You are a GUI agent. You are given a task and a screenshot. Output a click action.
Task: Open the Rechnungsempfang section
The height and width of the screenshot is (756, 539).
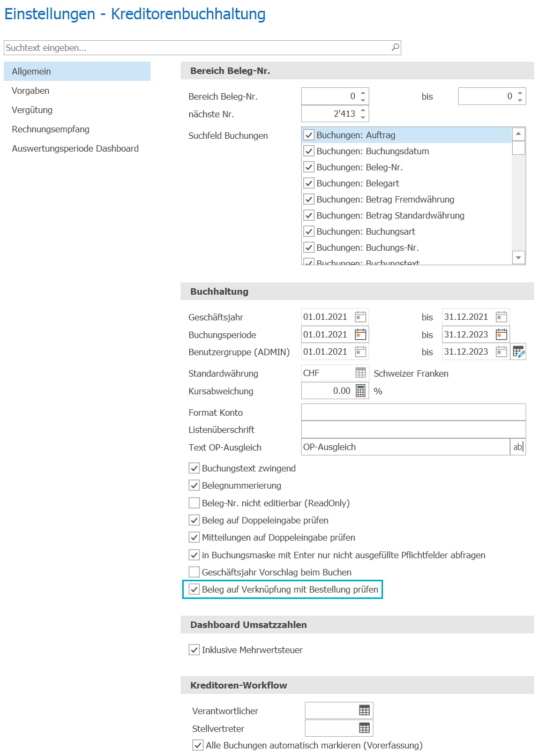77,129
